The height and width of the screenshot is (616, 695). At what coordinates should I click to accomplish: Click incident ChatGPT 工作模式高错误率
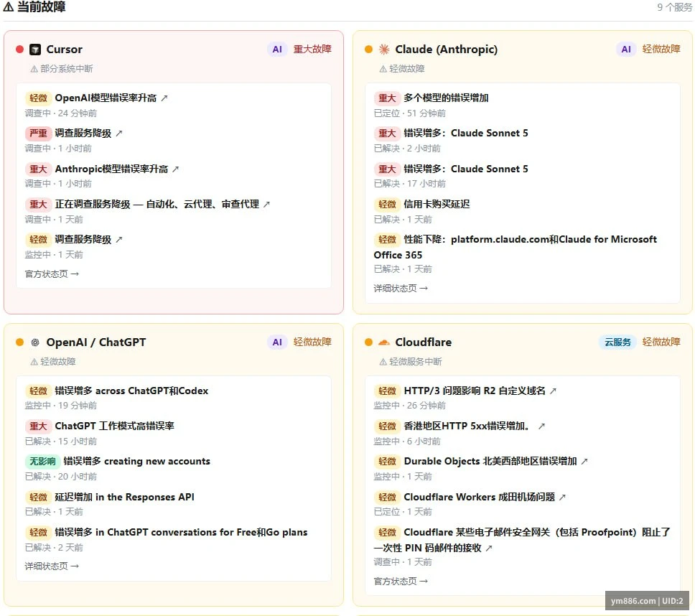coord(114,426)
